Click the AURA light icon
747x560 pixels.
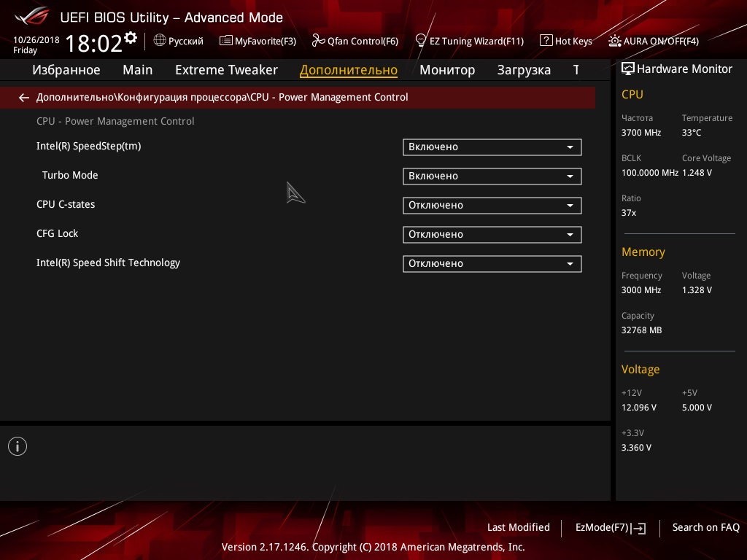click(x=614, y=41)
